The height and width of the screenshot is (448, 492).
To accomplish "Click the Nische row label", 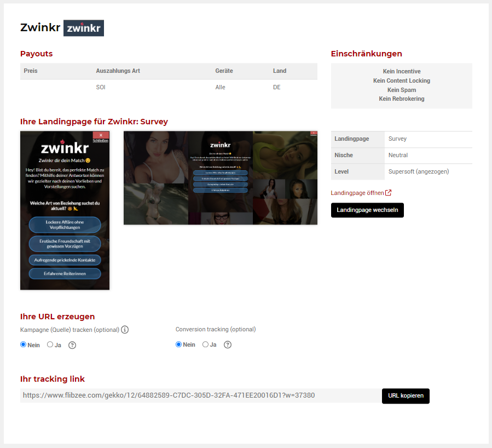I will coord(344,155).
